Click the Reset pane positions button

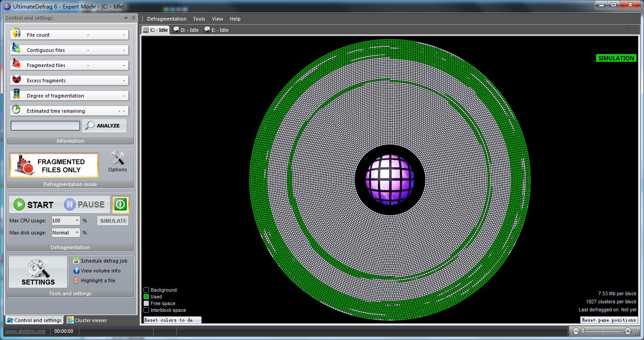[x=609, y=320]
